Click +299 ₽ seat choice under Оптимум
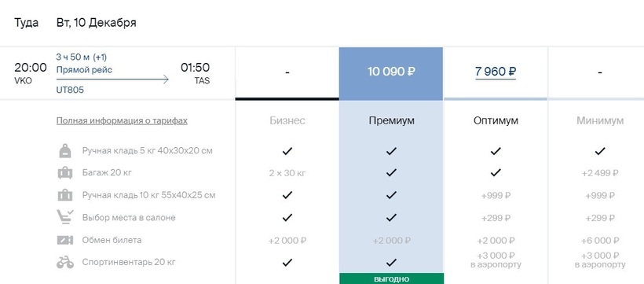644x284 pixels. 496,218
